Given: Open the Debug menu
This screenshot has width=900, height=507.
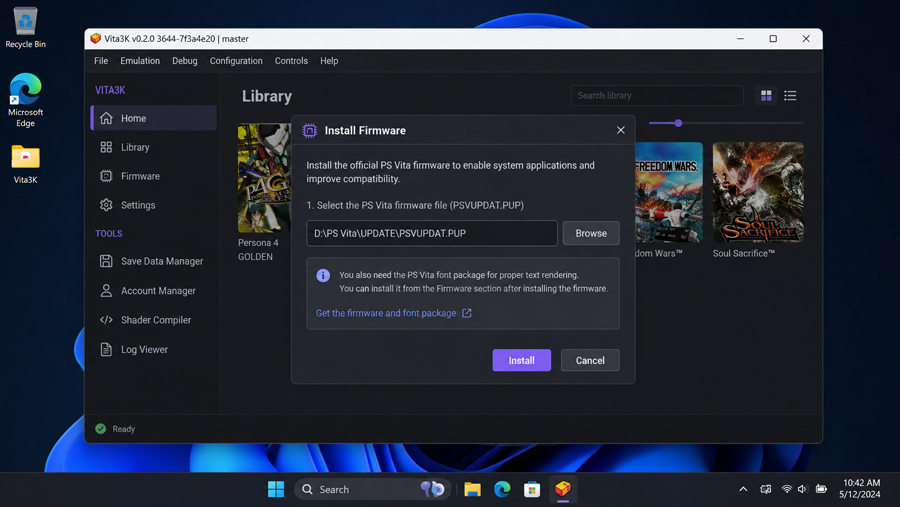Looking at the screenshot, I should (185, 61).
